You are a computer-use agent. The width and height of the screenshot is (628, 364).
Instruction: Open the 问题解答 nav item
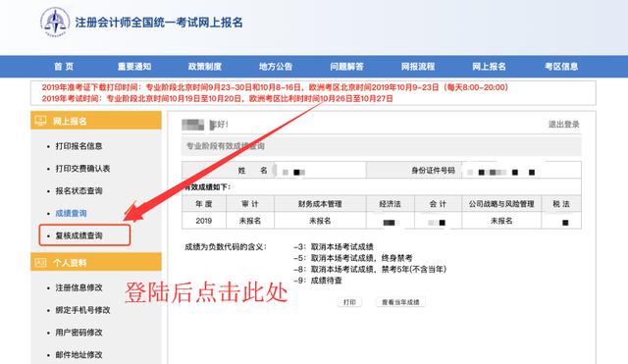346,67
